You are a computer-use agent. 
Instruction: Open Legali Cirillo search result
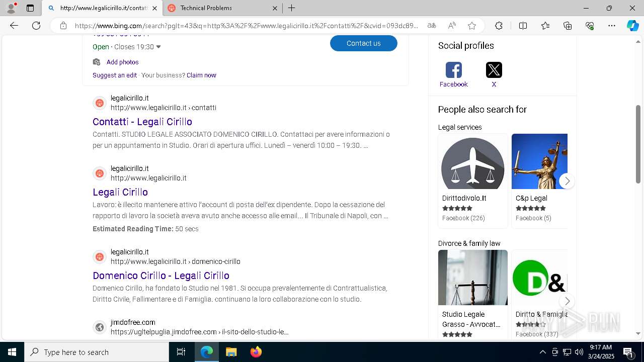click(120, 192)
